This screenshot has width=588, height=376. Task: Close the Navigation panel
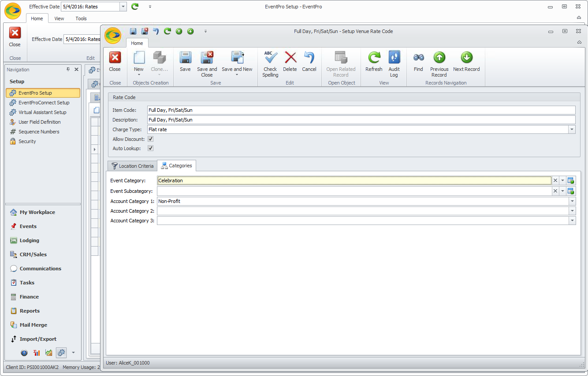[76, 70]
